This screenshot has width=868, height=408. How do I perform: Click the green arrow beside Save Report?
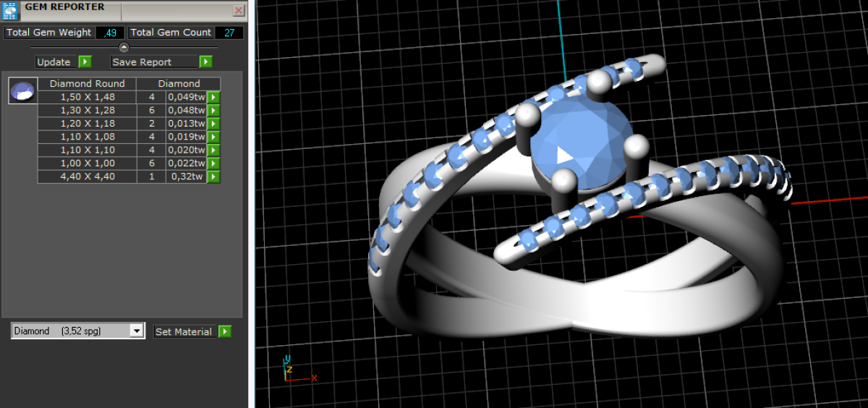206,62
